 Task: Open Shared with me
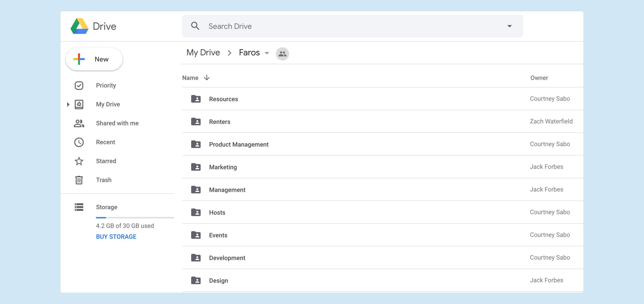click(117, 123)
